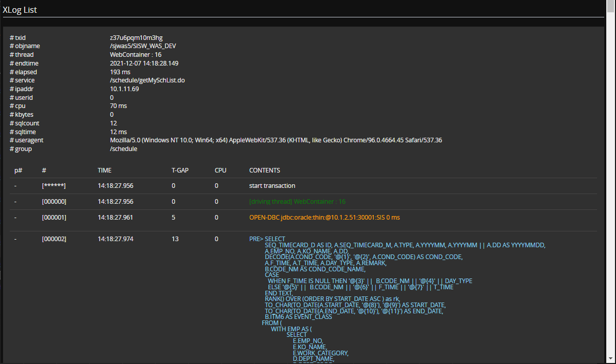Click the objname /sjwas5/SISW_WAS_DEV

tap(143, 46)
